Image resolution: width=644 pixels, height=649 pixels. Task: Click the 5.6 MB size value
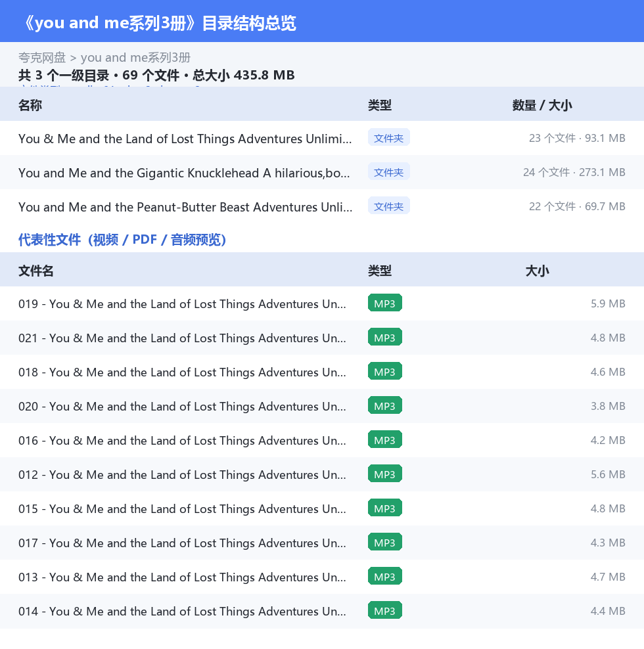pos(608,474)
